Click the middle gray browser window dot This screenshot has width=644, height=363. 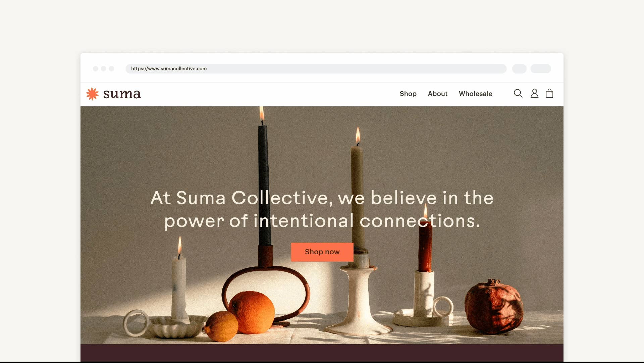click(x=104, y=69)
